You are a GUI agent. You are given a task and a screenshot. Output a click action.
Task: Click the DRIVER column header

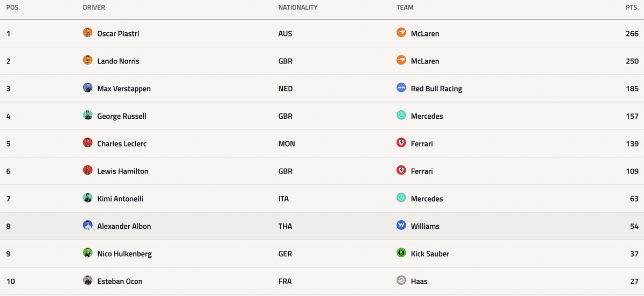pos(94,8)
